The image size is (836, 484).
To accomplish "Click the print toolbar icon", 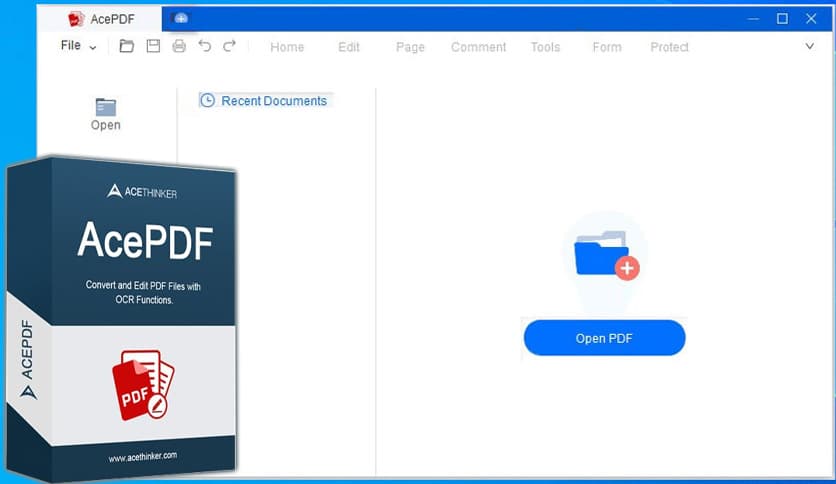I will 179,46.
